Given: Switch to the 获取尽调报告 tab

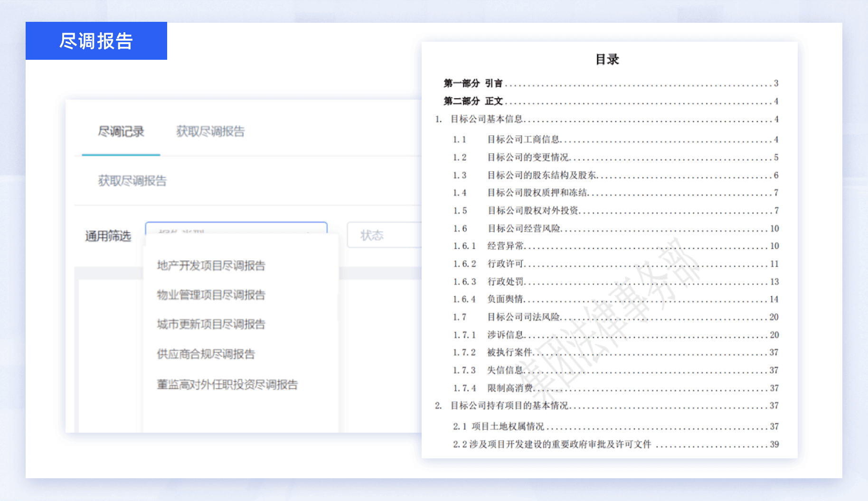Looking at the screenshot, I should 210,131.
